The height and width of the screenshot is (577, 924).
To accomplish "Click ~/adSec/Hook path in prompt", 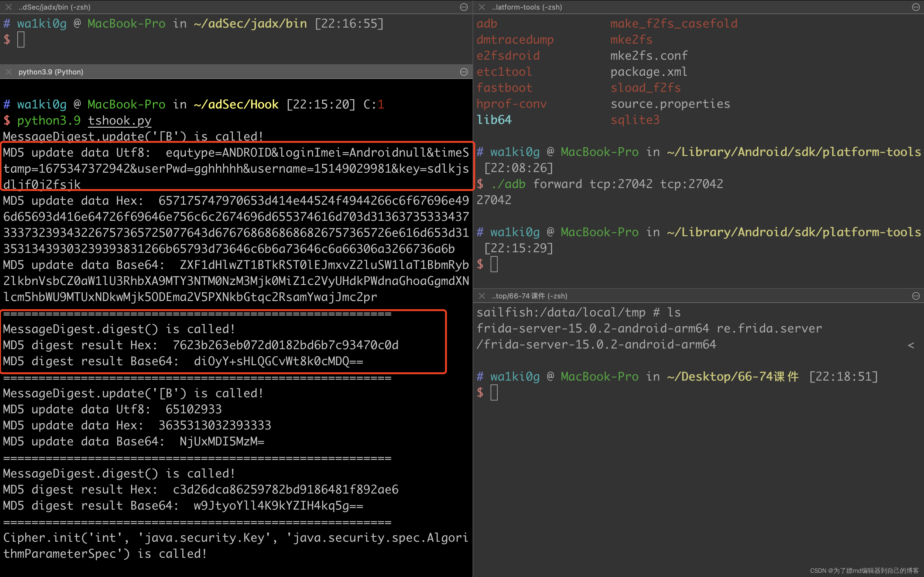I will (x=236, y=105).
